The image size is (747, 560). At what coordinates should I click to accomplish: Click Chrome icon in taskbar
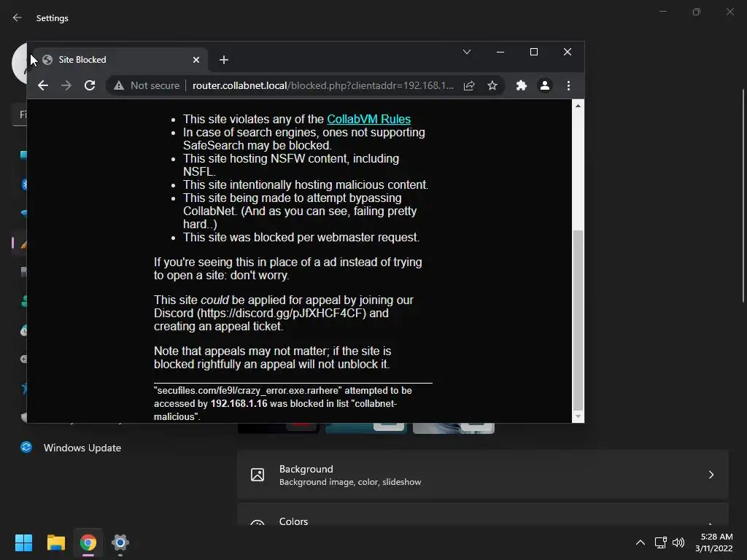pos(88,542)
